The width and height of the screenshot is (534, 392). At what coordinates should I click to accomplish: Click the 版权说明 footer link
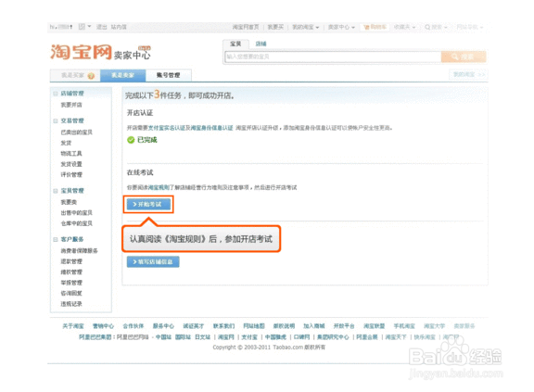point(284,326)
